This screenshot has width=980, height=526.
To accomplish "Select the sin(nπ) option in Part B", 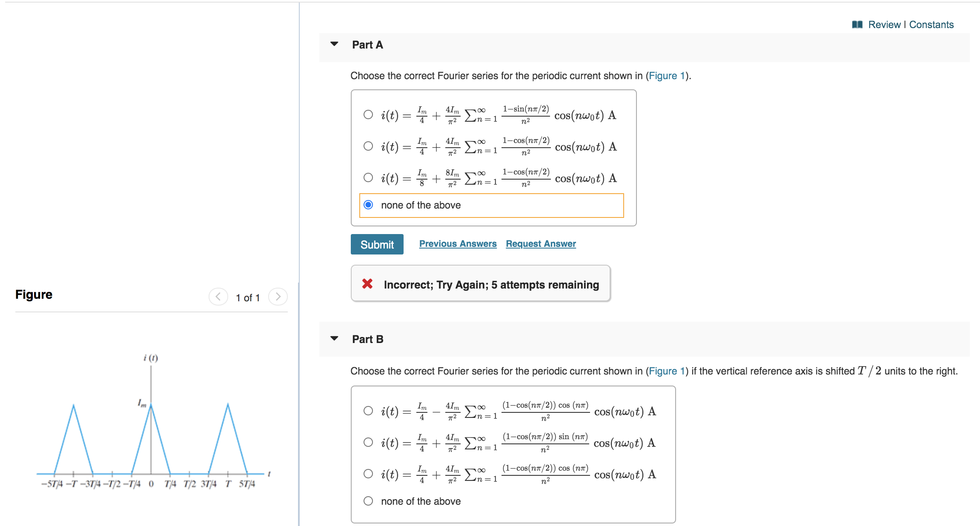I will click(368, 443).
